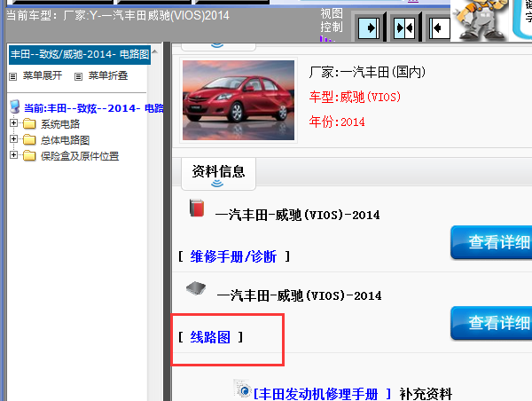Click the 系统电路 folder icon
Viewport: 532px width, 401px height.
[x=29, y=123]
